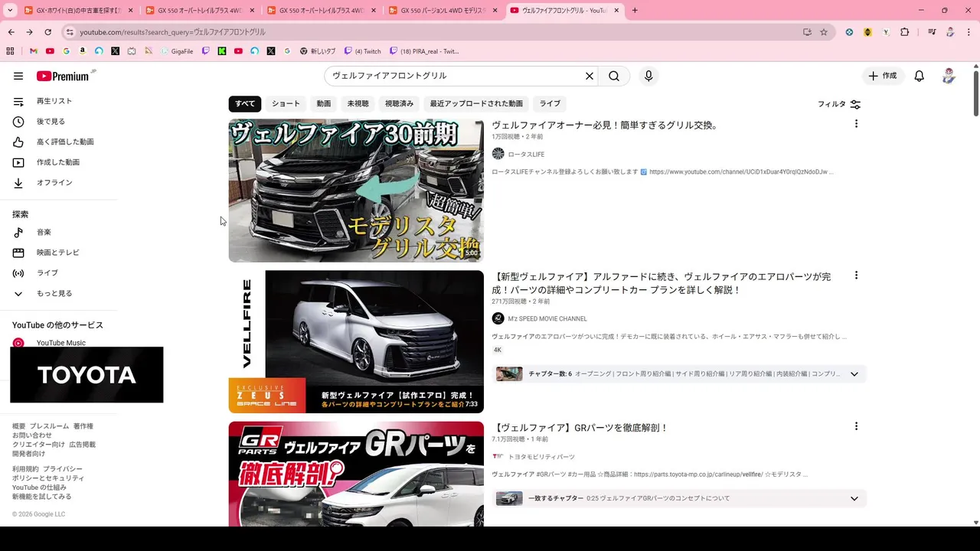Image resolution: width=980 pixels, height=551 pixels.
Task: Open more options for 新型ヴェルファイア エアロパーツ video
Action: point(856,275)
